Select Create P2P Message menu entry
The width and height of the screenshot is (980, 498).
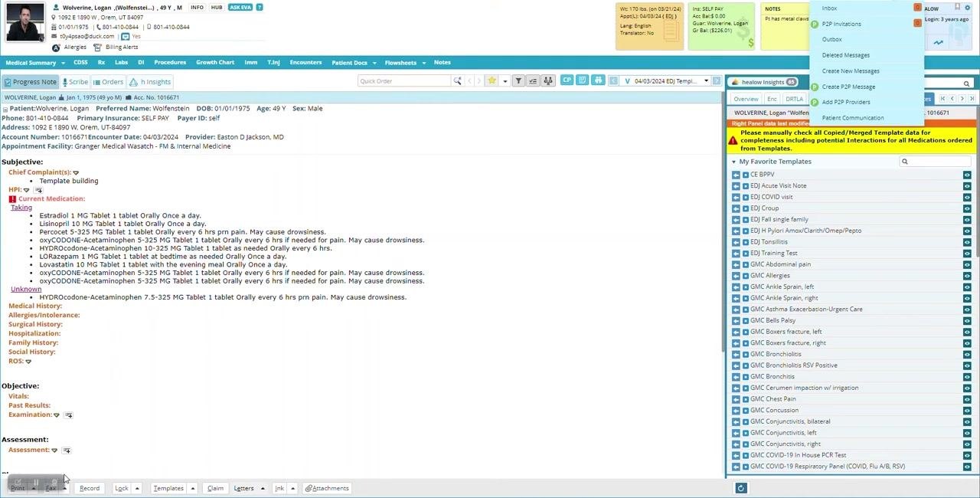tap(848, 87)
